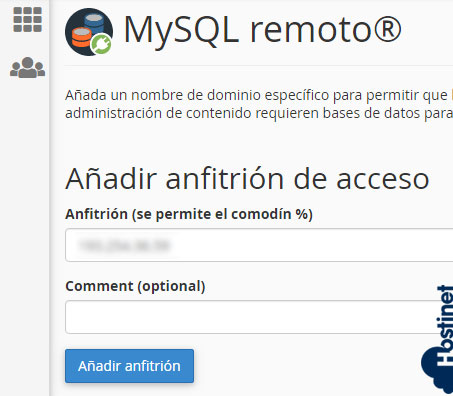This screenshot has width=453, height=396.
Task: Click the vertical Hostinet watermark text
Action: [x=445, y=325]
